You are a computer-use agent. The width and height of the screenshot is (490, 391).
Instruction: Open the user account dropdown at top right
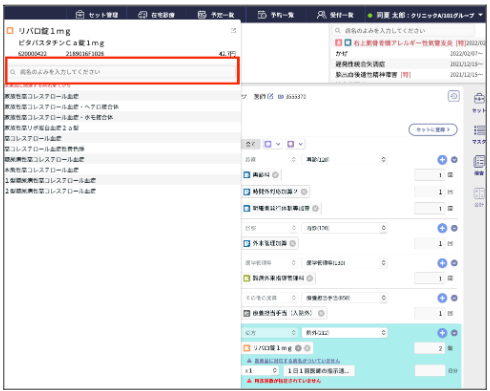pyautogui.click(x=425, y=15)
